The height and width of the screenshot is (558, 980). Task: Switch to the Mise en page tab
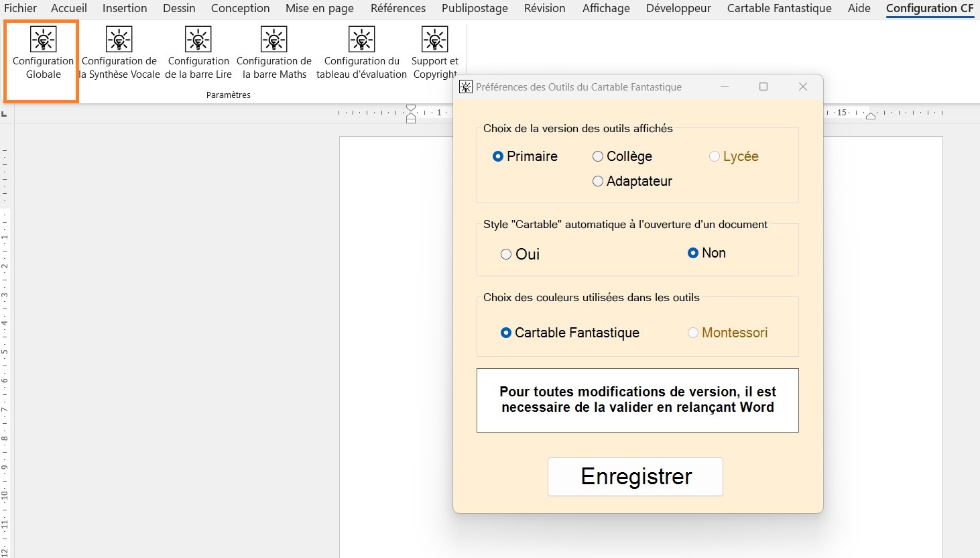320,8
